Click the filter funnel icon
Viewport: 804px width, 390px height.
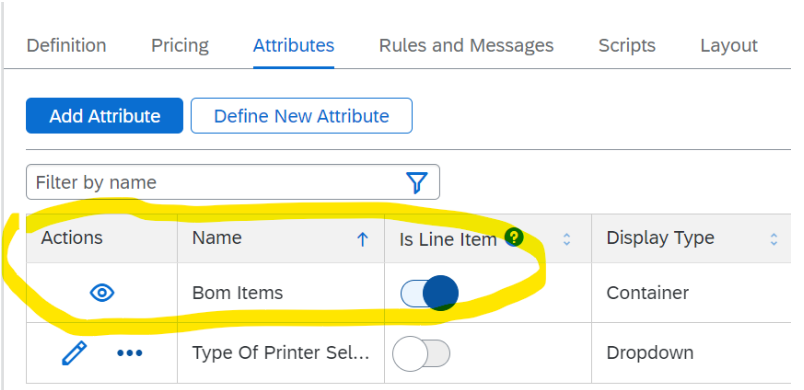coord(417,182)
